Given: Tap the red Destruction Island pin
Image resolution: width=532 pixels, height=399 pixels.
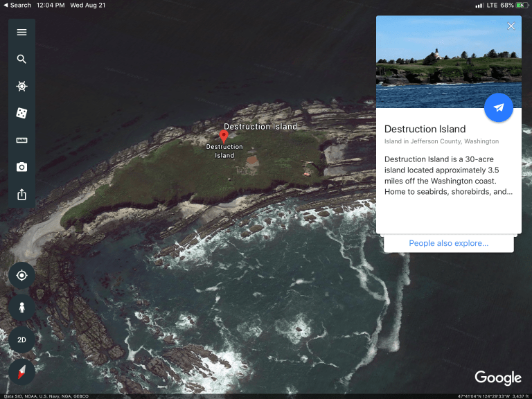Looking at the screenshot, I should (x=224, y=136).
